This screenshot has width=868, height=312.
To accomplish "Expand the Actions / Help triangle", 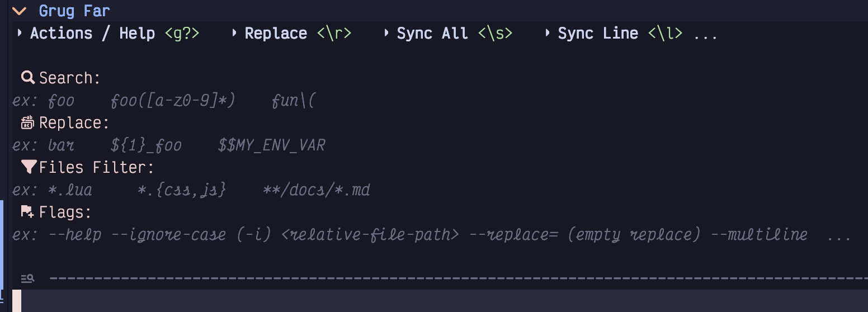I will tap(20, 33).
